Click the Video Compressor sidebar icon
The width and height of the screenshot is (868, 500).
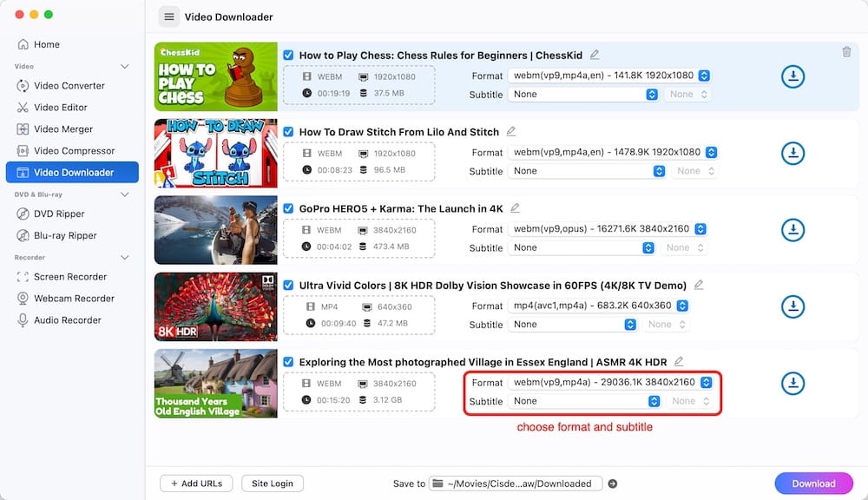point(23,151)
